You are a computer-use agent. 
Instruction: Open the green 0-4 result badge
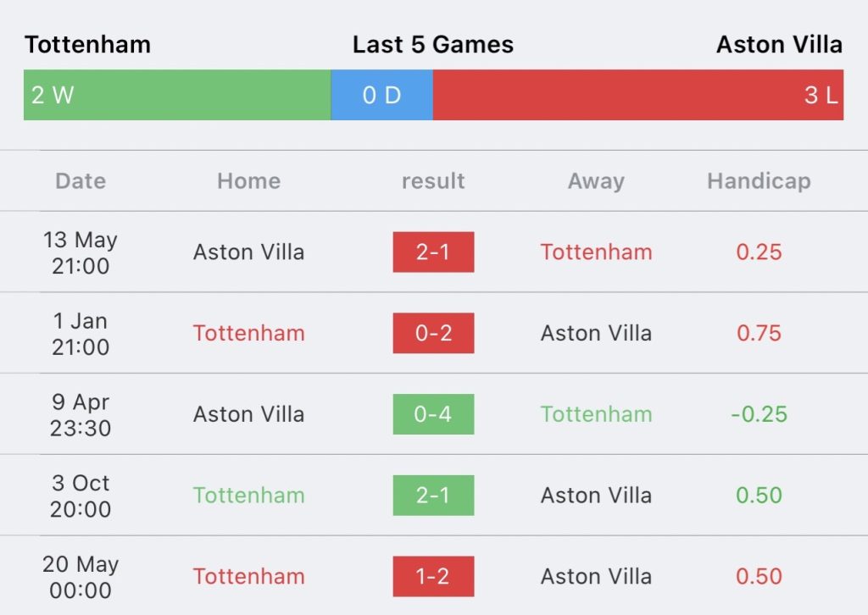point(433,414)
